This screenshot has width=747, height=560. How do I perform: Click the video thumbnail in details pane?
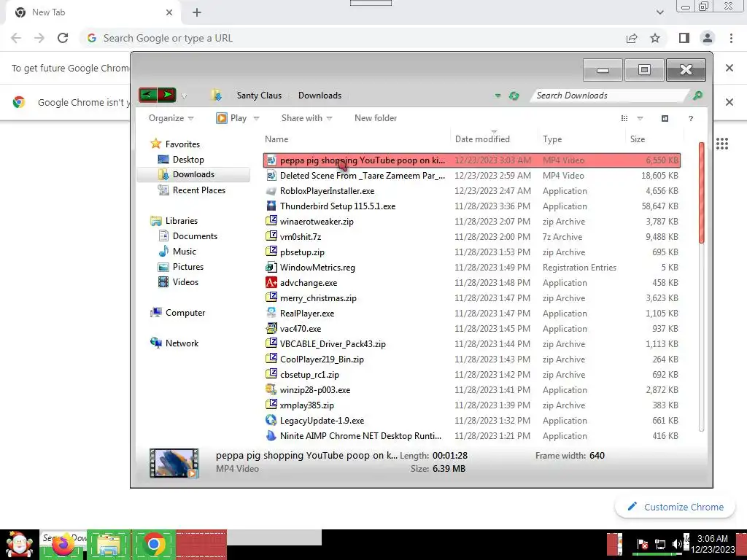174,463
